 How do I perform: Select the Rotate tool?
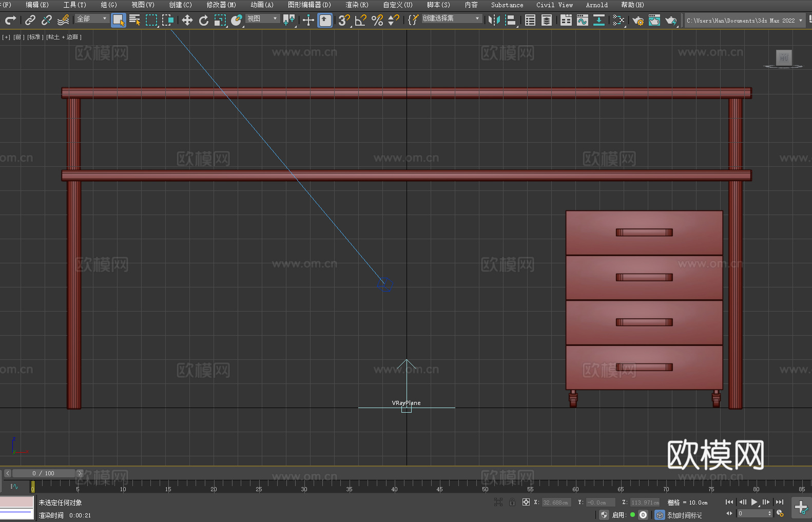point(204,20)
